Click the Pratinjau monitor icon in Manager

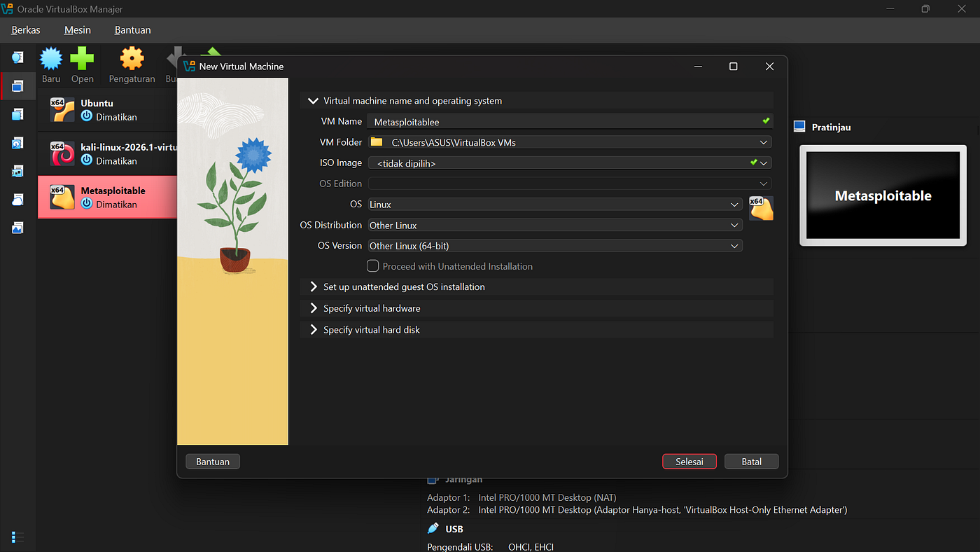799,127
